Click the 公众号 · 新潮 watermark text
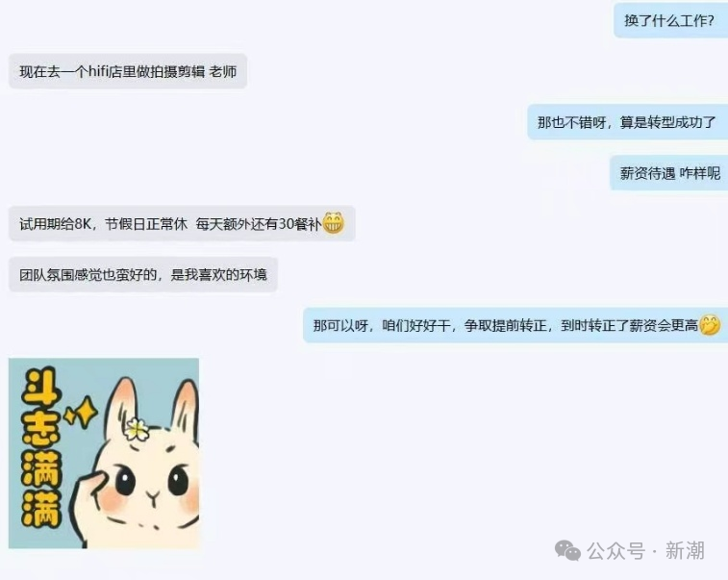The image size is (728, 580). [645, 551]
